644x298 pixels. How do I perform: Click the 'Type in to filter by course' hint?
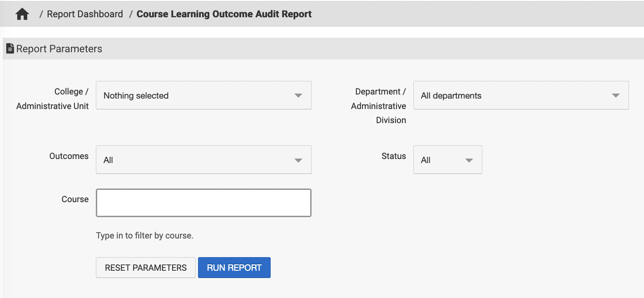pyautogui.click(x=144, y=236)
